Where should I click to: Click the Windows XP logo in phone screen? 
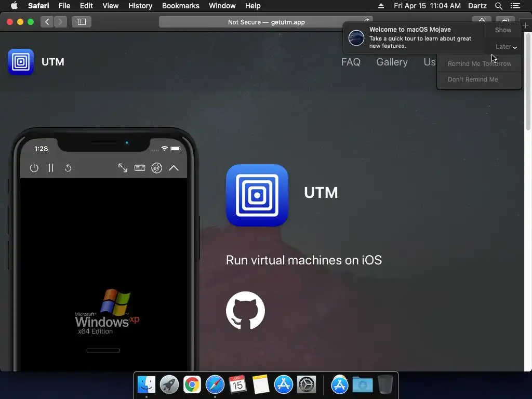107,312
